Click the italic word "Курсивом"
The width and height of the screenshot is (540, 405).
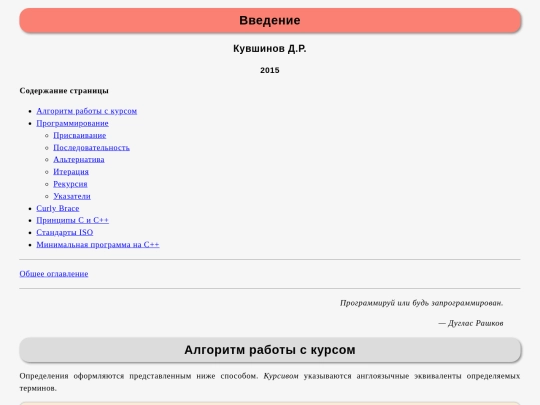pos(281,376)
